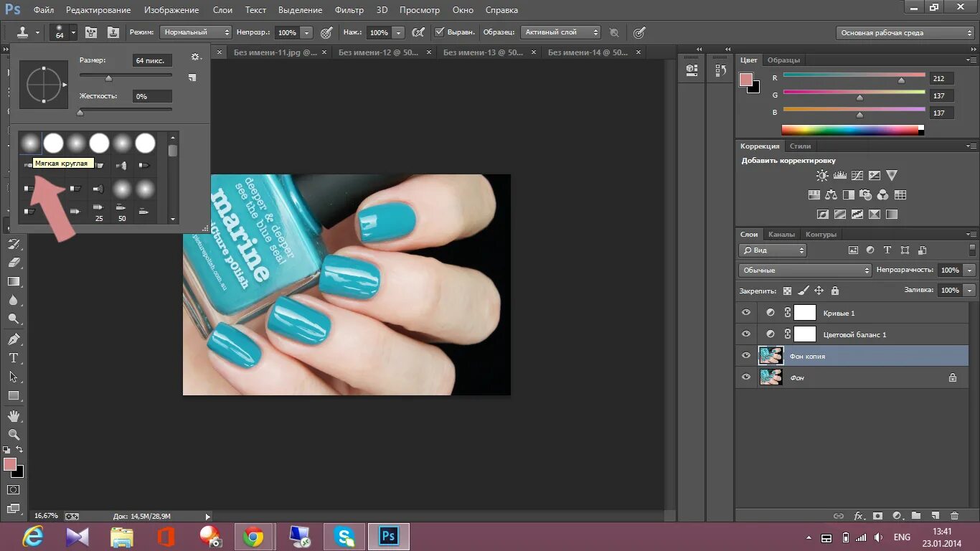Add Curves adjustment
The width and height of the screenshot is (980, 551).
coord(857,175)
